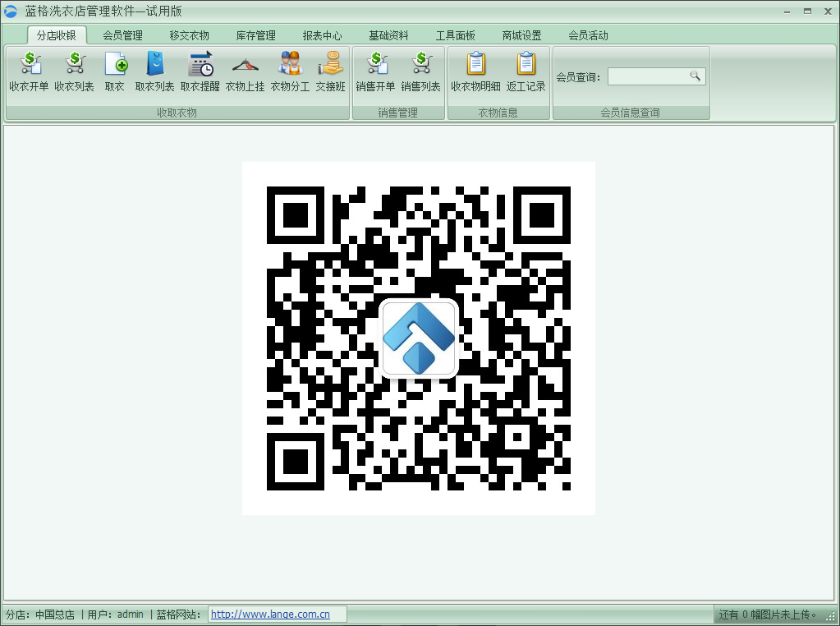Open 收衣物明细 clothing details
Screen dimensions: 840x626
pos(475,71)
